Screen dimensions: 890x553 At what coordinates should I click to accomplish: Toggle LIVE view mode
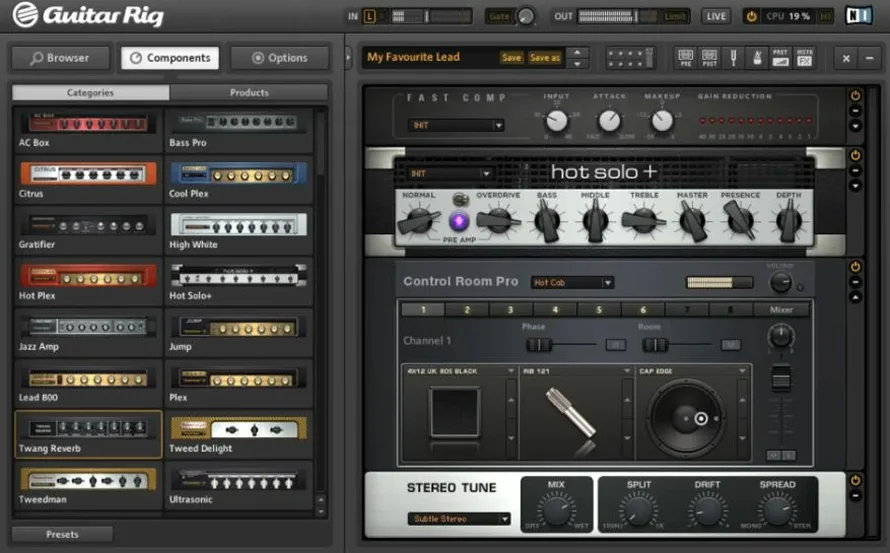(x=716, y=16)
